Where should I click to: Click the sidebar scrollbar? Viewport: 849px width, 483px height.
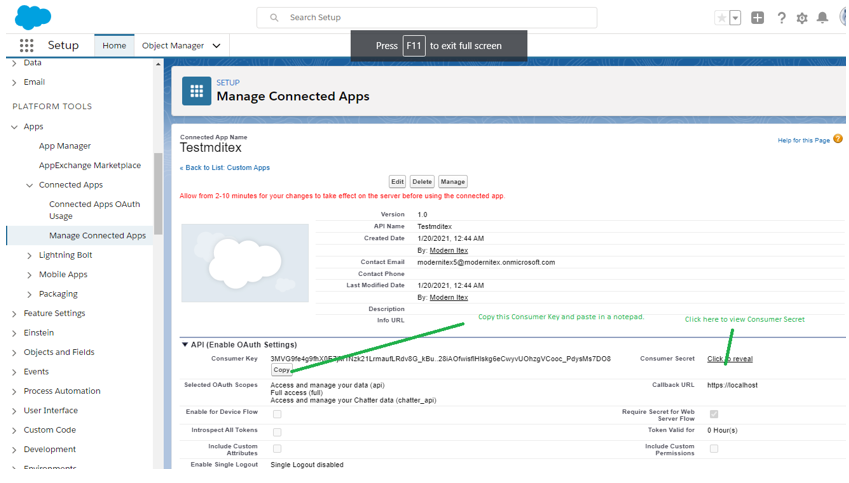tap(158, 194)
